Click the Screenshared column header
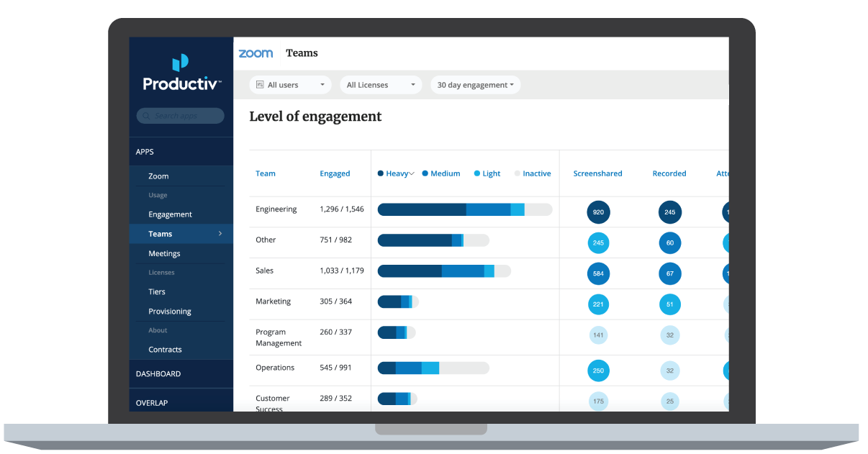Viewport: 868px width, 454px height. pos(597,173)
